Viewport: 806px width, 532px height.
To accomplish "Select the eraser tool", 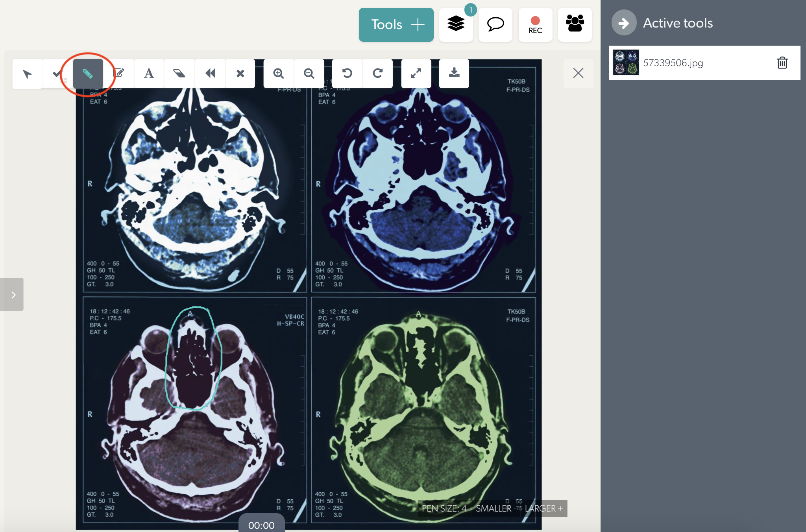I will click(x=179, y=74).
